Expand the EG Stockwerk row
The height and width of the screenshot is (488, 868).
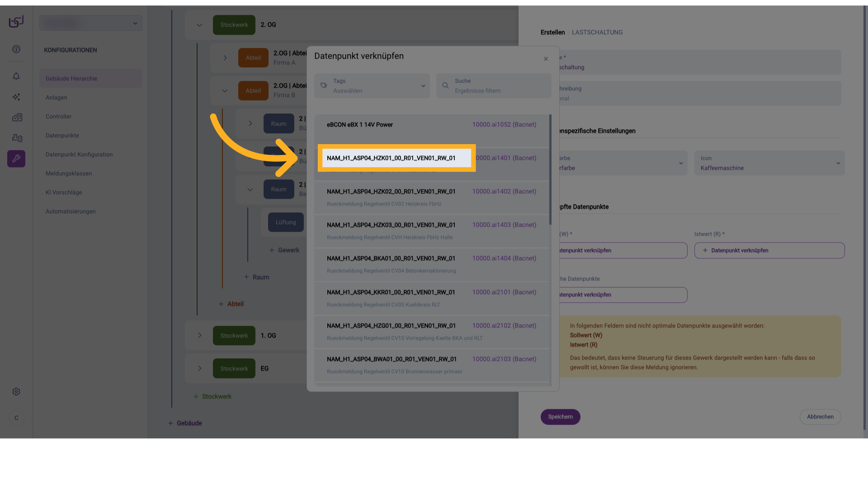pyautogui.click(x=199, y=368)
